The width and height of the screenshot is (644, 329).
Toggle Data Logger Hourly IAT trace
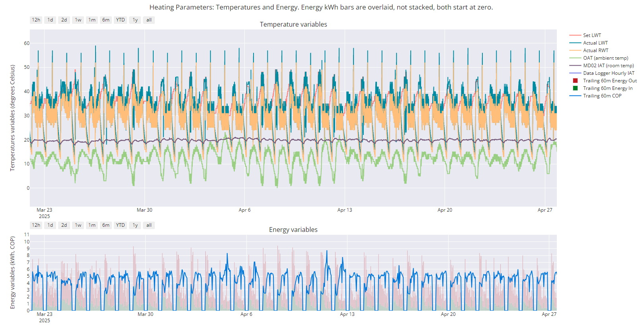click(609, 73)
